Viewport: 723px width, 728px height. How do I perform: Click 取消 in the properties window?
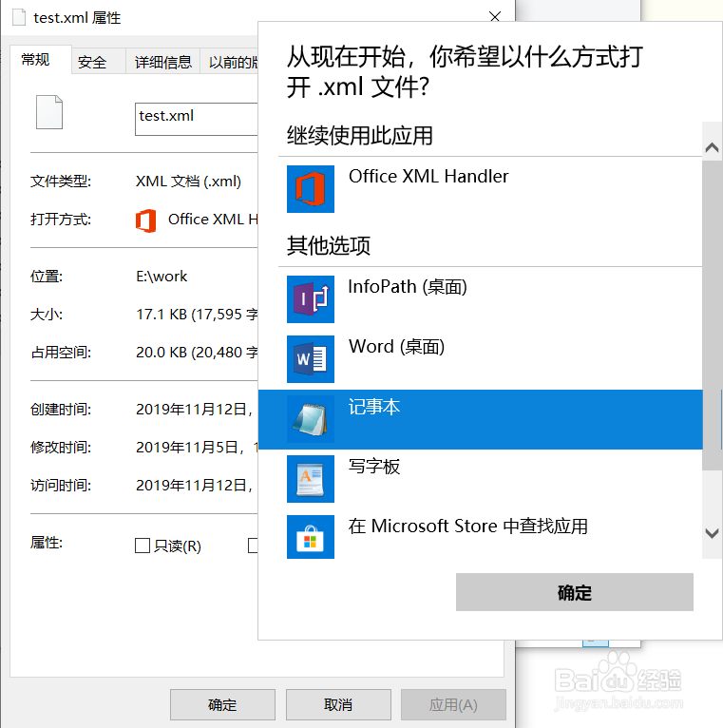coord(338,705)
